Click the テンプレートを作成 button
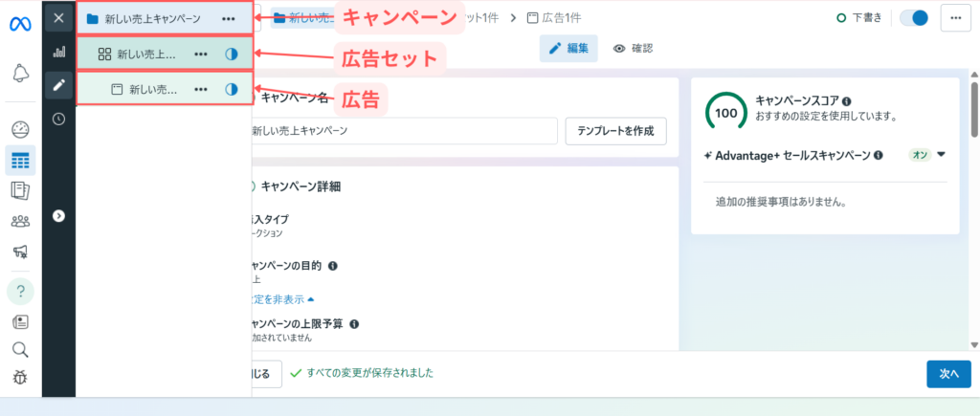 615,131
